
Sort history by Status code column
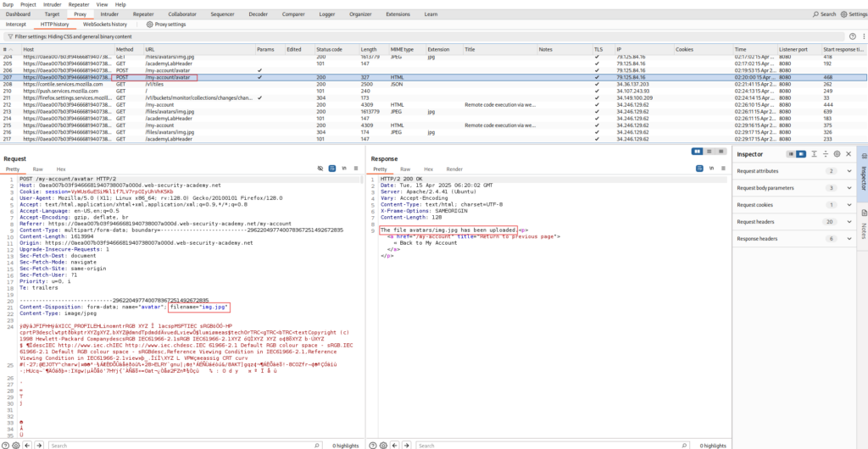(336, 49)
